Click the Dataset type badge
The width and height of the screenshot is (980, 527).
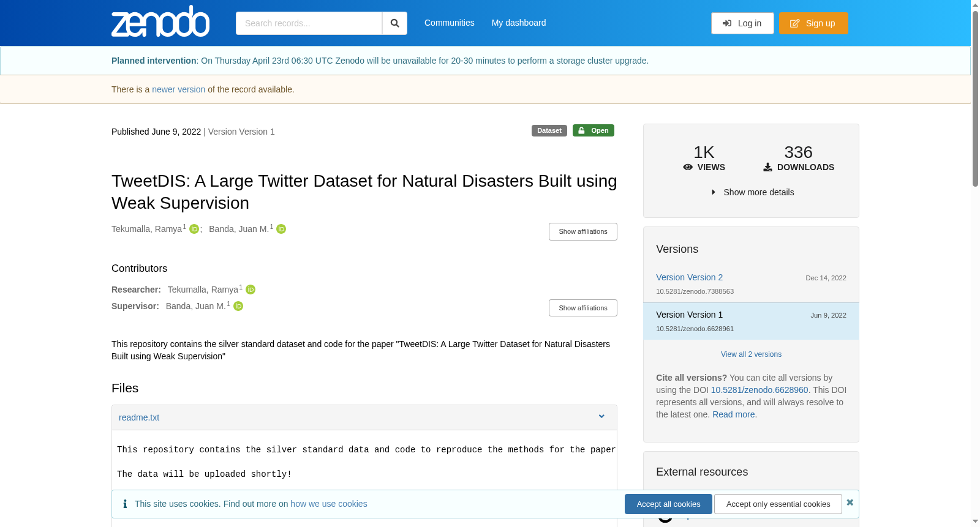[549, 130]
